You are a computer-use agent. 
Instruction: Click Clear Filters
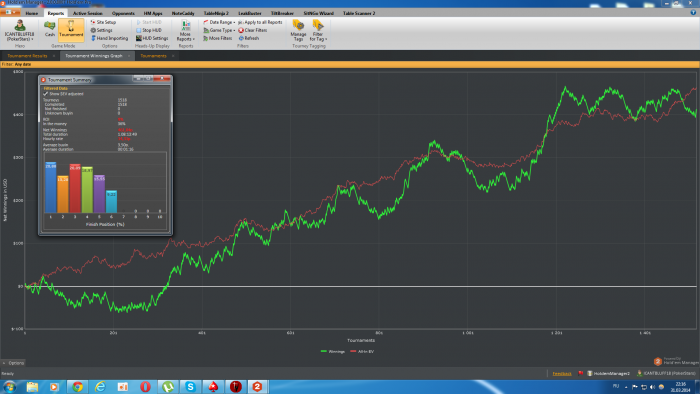[253, 30]
